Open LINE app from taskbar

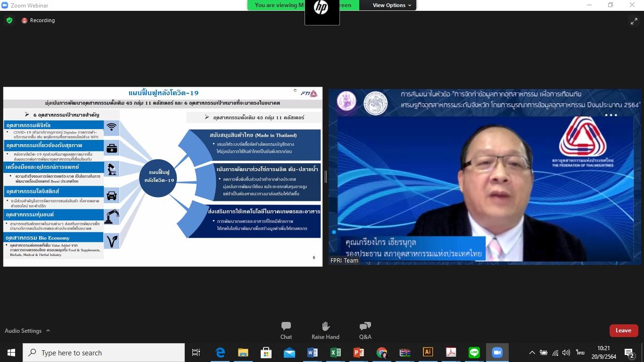pyautogui.click(x=474, y=353)
